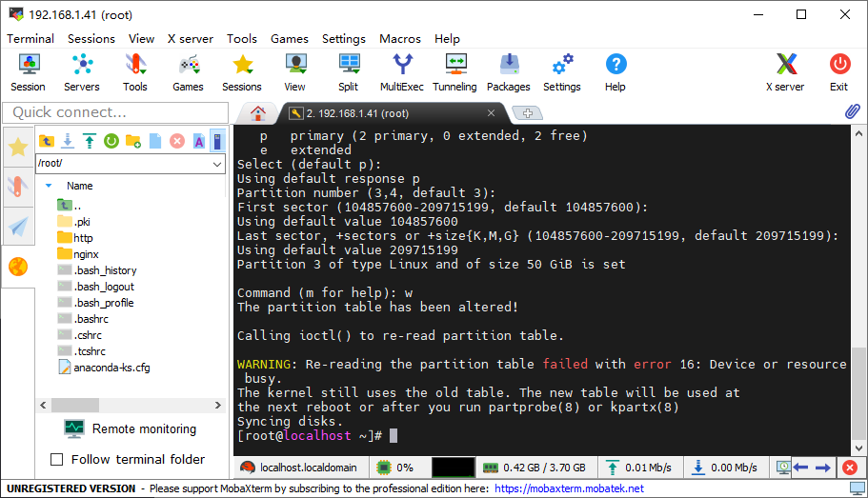Open the Servers toolbar icon

pyautogui.click(x=82, y=72)
